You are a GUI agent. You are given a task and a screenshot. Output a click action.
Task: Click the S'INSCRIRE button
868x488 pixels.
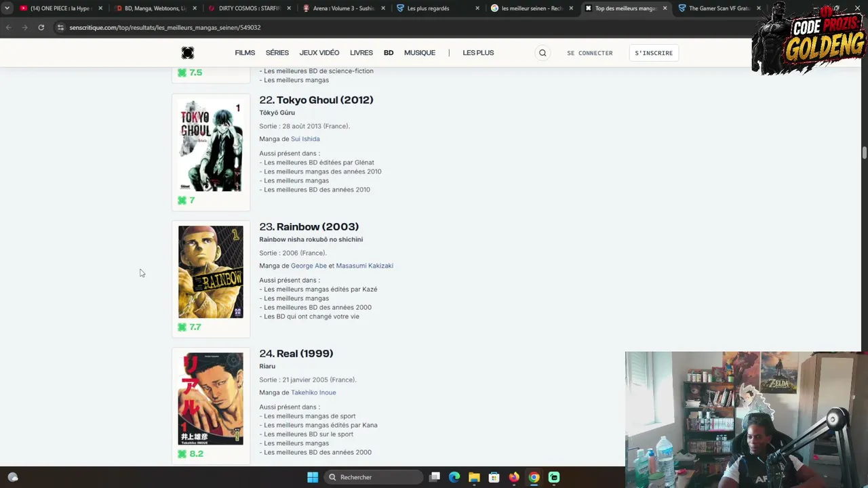[x=654, y=53]
